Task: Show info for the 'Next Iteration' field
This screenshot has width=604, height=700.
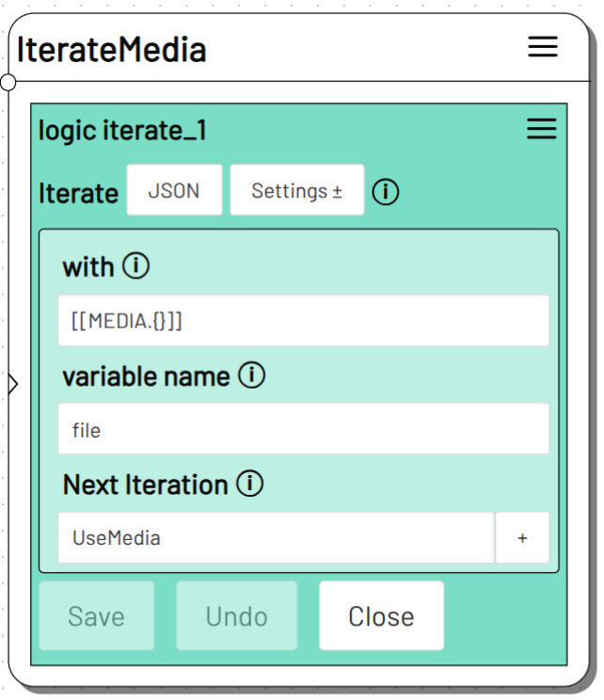Action: point(249,485)
